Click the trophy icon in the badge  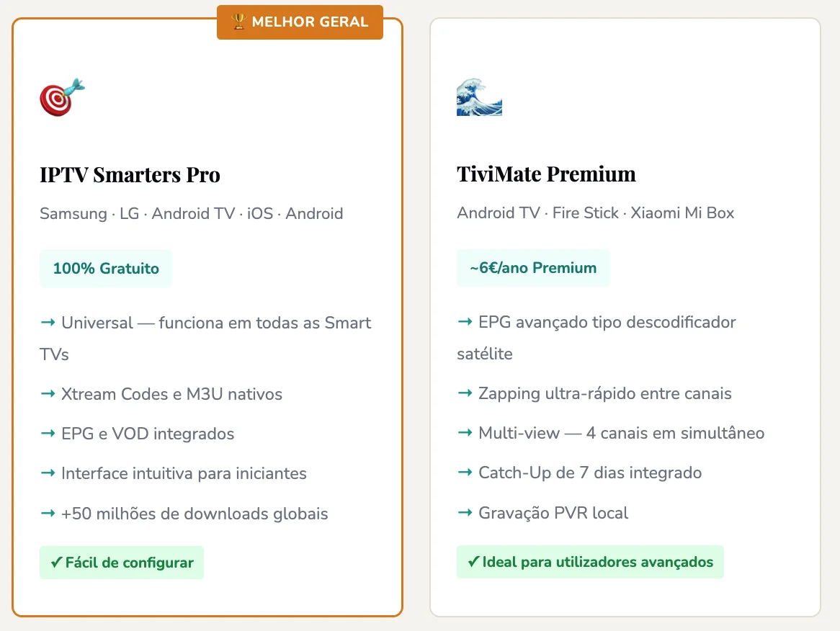click(x=239, y=22)
